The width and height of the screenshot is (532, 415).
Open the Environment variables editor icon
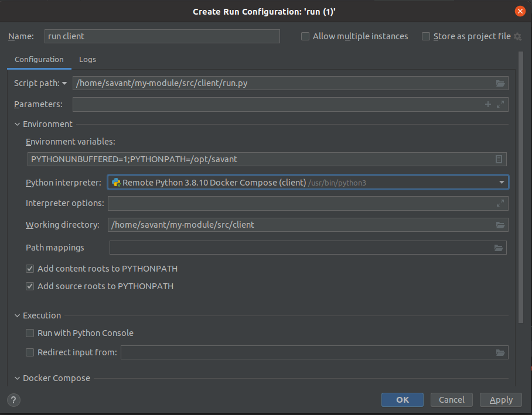click(499, 159)
